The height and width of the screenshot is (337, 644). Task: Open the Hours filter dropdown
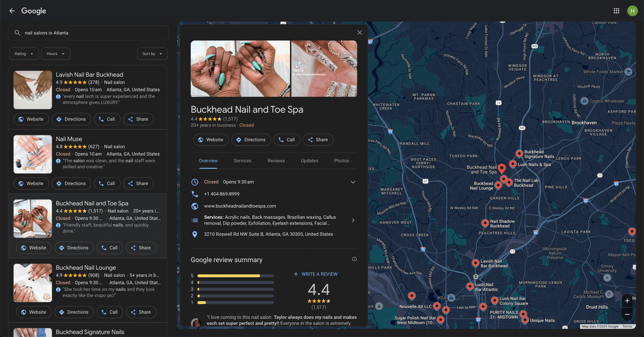(56, 53)
